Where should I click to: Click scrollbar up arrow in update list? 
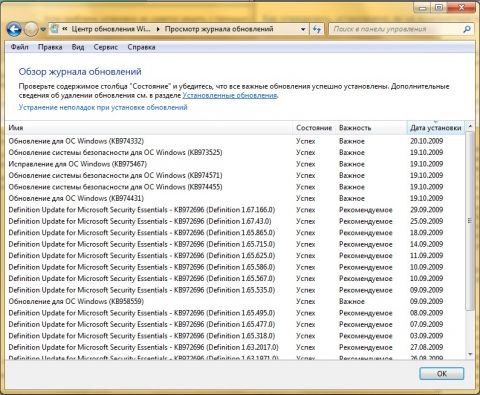(470, 127)
